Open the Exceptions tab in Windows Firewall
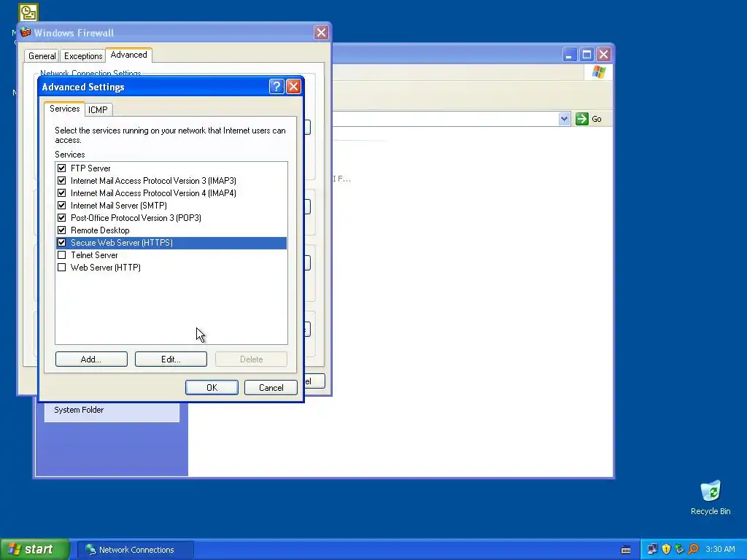 coord(83,55)
